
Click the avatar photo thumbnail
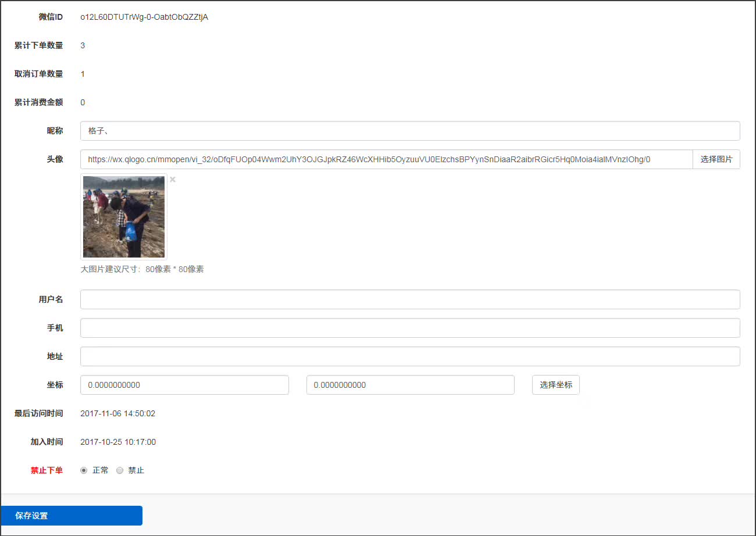pos(123,216)
